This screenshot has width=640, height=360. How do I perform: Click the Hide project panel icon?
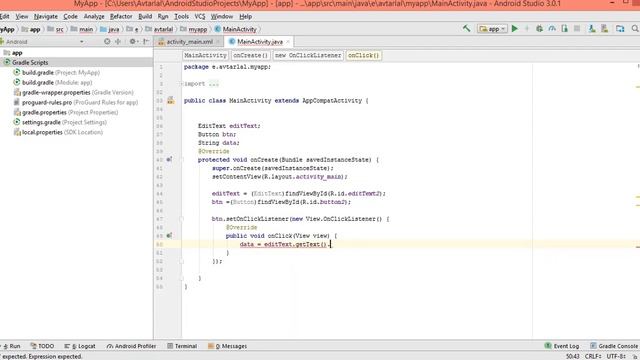point(146,41)
